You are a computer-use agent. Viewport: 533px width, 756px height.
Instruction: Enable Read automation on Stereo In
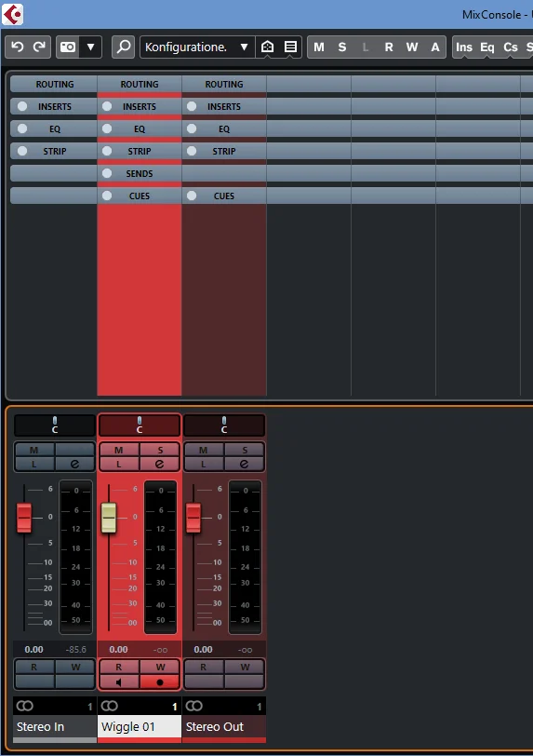pos(34,667)
